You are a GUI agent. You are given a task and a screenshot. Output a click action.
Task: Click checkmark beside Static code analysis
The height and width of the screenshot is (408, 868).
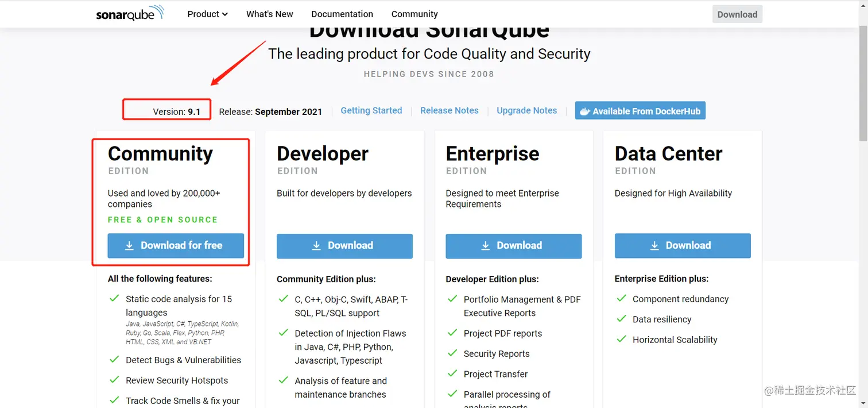(x=114, y=299)
